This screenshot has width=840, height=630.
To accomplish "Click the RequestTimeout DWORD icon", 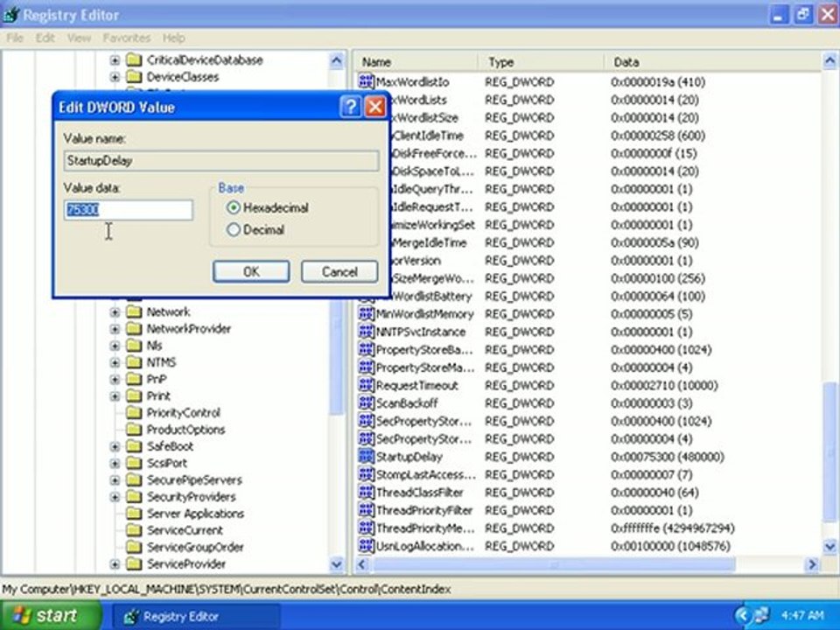I will pyautogui.click(x=366, y=385).
